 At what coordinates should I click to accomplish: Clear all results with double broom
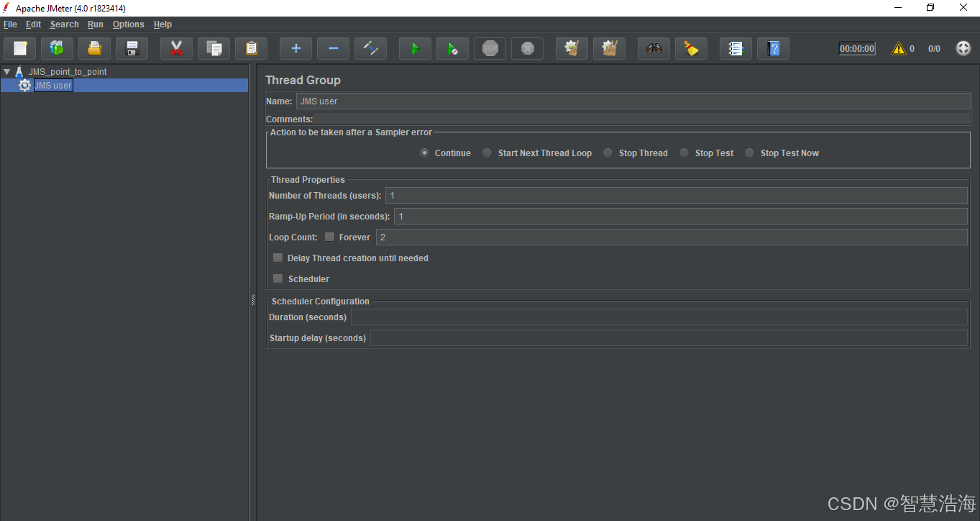tap(609, 48)
